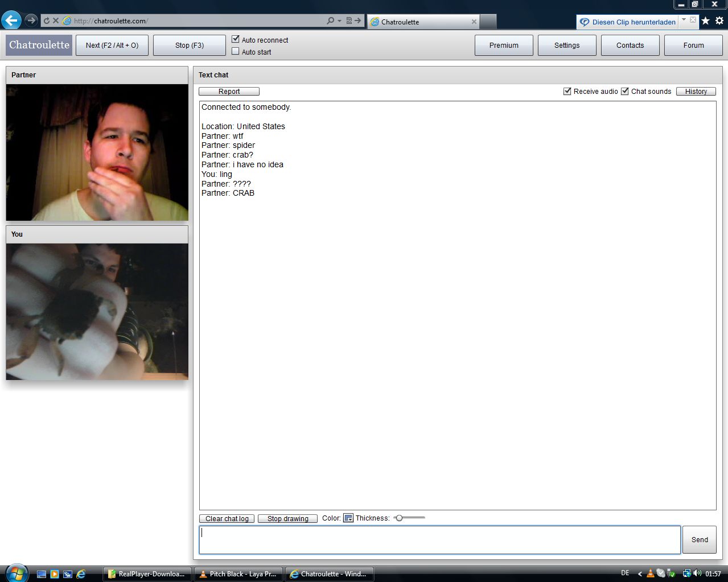
Task: Close the Chatroulette browser tab
Action: coord(474,22)
